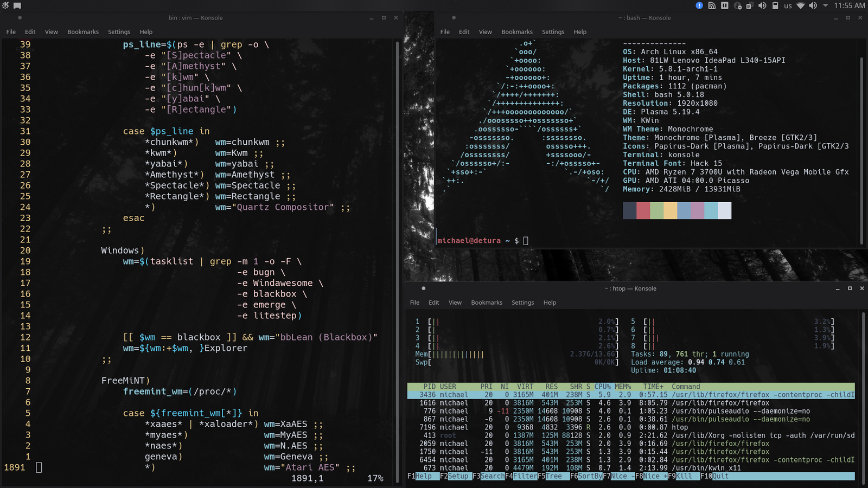Viewport: 868px width, 488px height.
Task: Click the speaker icon right of Wi-Fi
Action: click(813, 5)
